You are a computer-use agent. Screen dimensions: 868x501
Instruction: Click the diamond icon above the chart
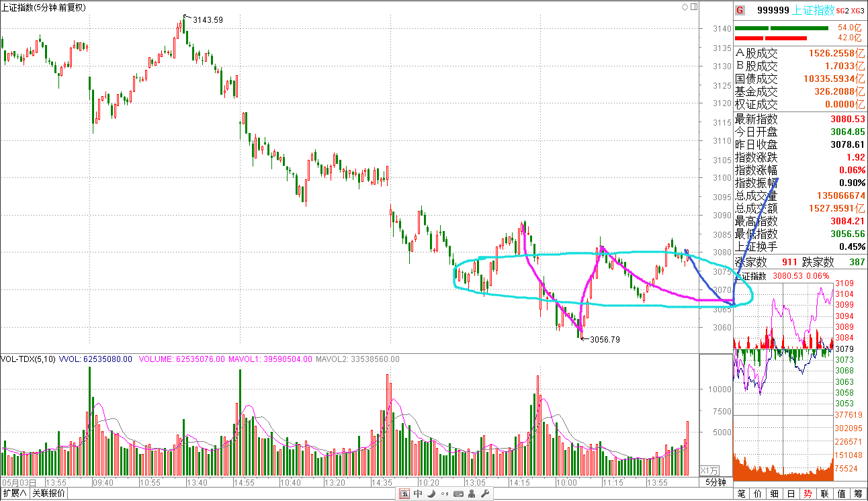pyautogui.click(x=685, y=7)
